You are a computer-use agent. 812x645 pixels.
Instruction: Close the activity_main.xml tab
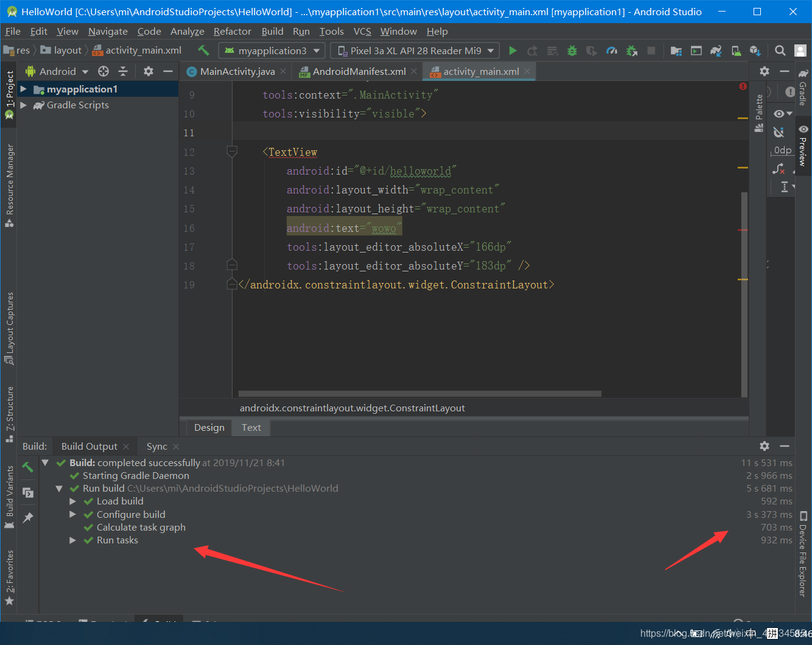tap(527, 71)
